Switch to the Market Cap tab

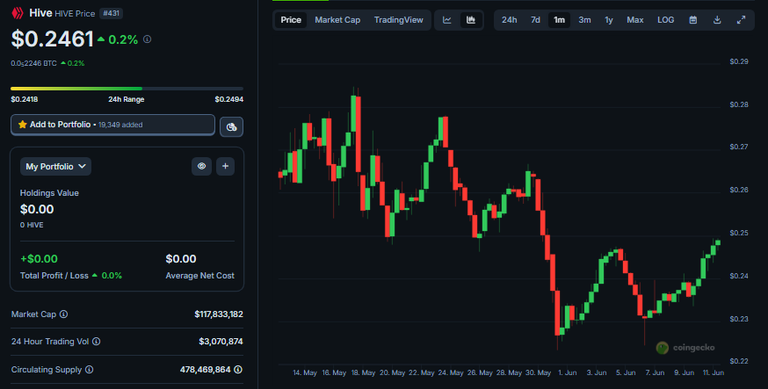[x=337, y=20]
